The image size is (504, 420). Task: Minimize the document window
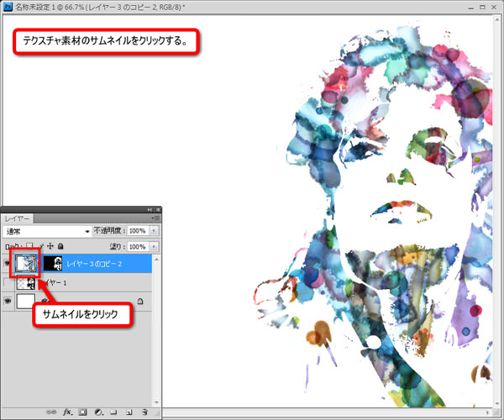471,7
